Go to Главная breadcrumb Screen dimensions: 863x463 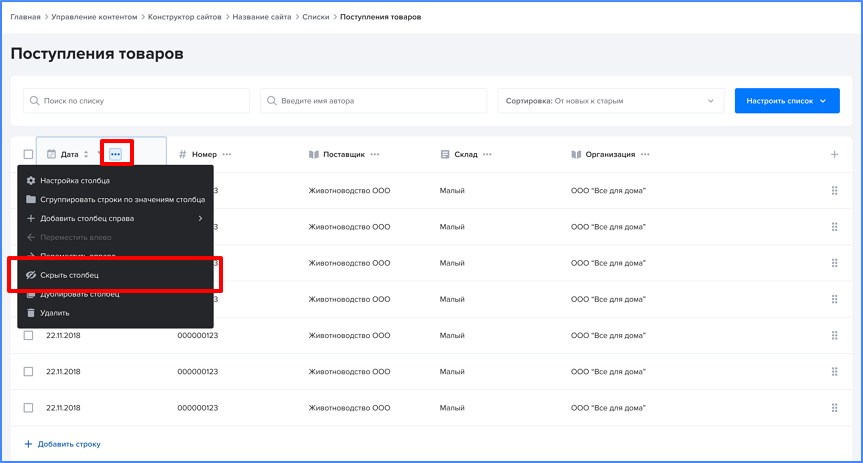pos(25,17)
